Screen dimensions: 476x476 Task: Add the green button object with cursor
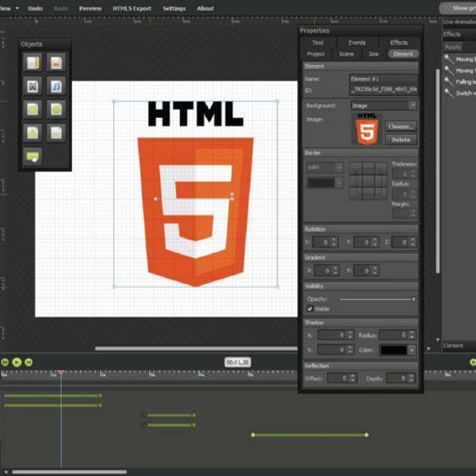click(x=33, y=156)
